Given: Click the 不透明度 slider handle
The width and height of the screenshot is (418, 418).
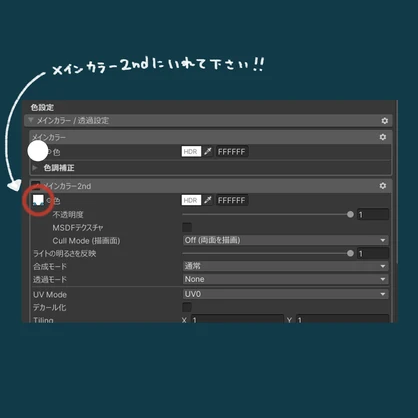Looking at the screenshot, I should [350, 214].
